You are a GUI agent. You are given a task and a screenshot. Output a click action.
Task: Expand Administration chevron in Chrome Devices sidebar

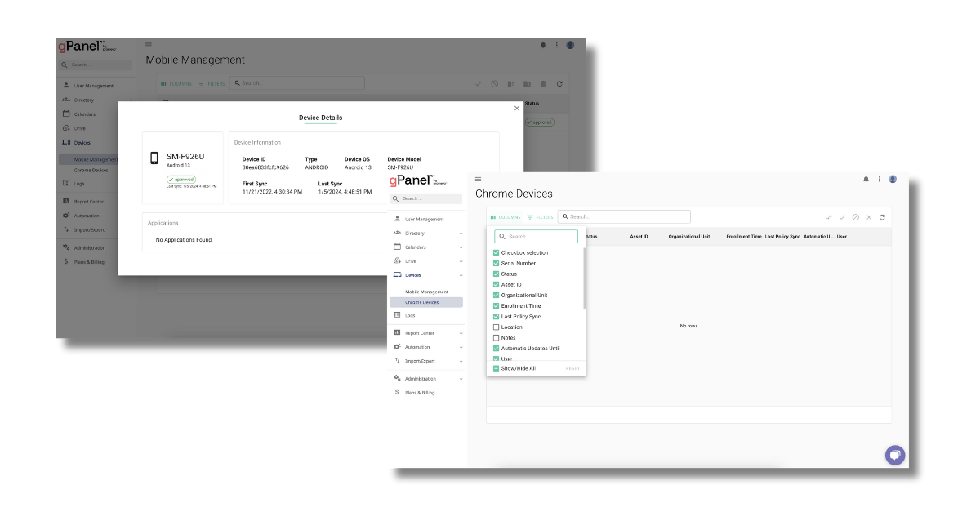pos(461,379)
